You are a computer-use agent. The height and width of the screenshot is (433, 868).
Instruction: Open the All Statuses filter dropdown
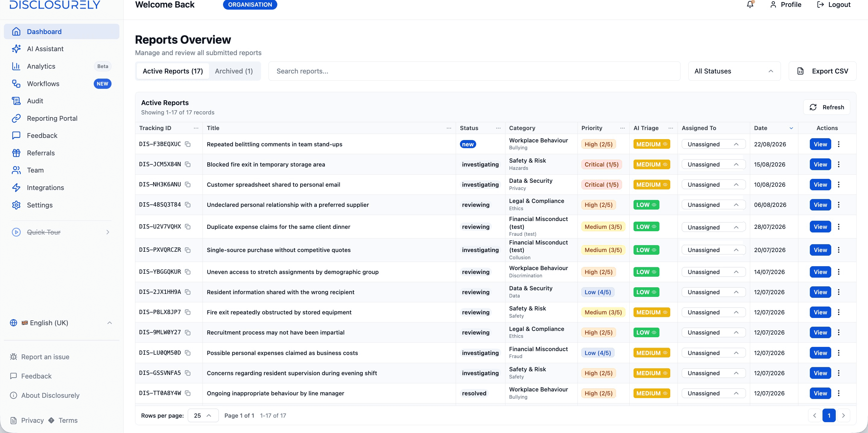pos(734,71)
